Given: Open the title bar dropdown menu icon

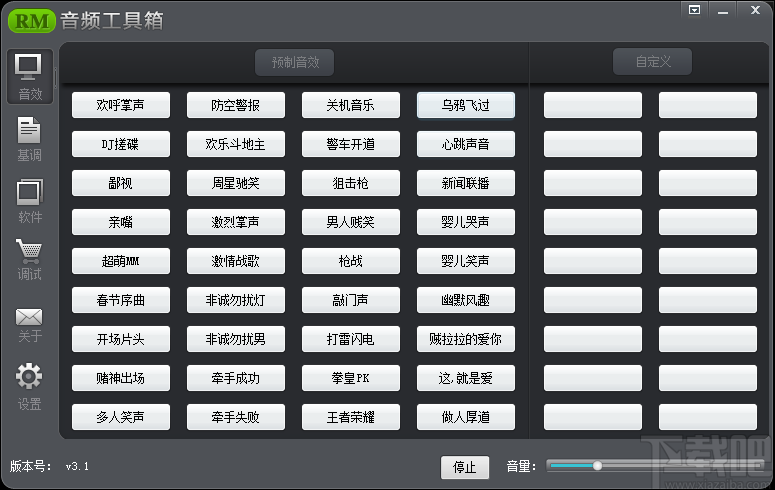Looking at the screenshot, I should click(x=694, y=10).
